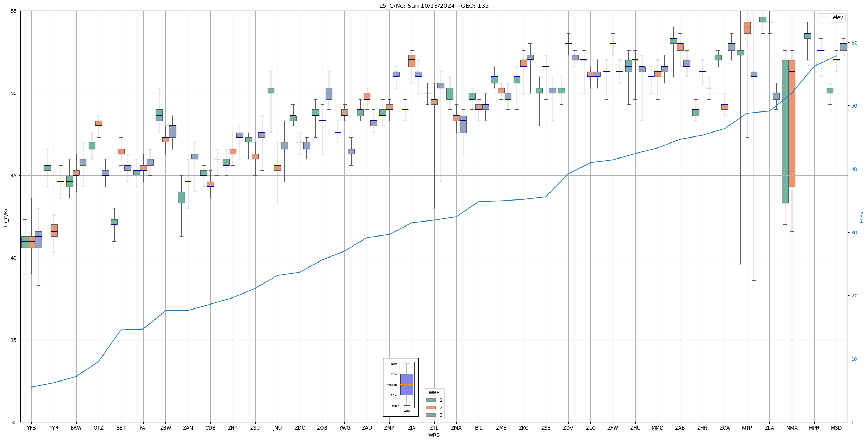Image resolution: width=868 pixels, height=441 pixels.
Task: Click the ELEV right axis title
Action: point(862,217)
